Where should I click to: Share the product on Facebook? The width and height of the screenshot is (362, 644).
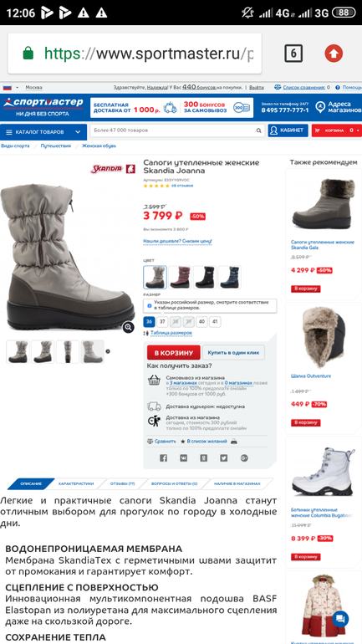163,458
